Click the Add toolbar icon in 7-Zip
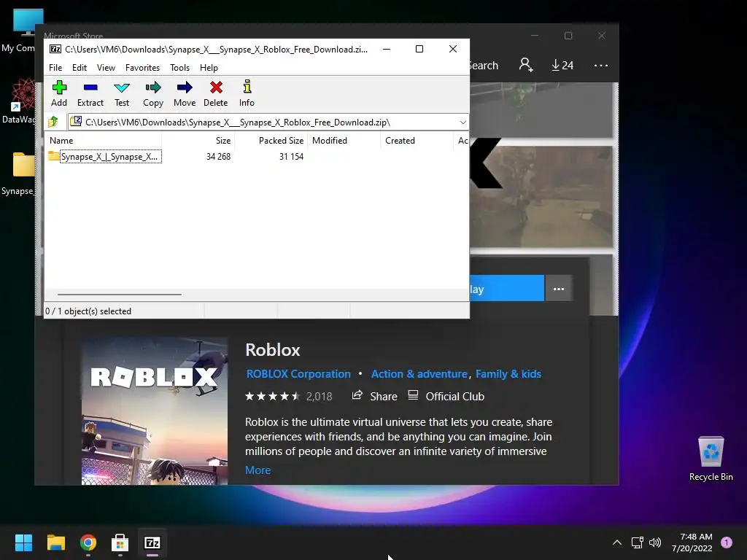The image size is (747, 560). click(x=59, y=93)
